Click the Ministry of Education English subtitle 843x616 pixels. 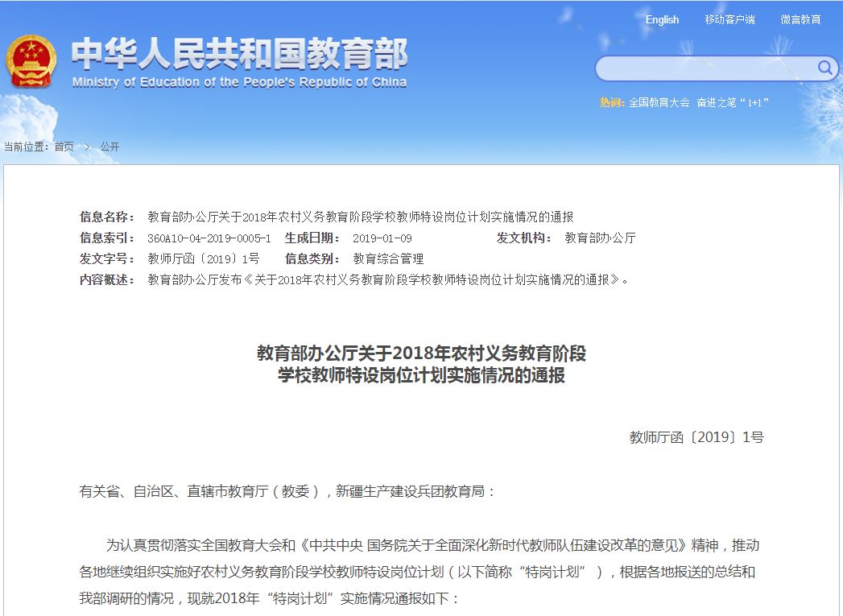pyautogui.click(x=239, y=82)
